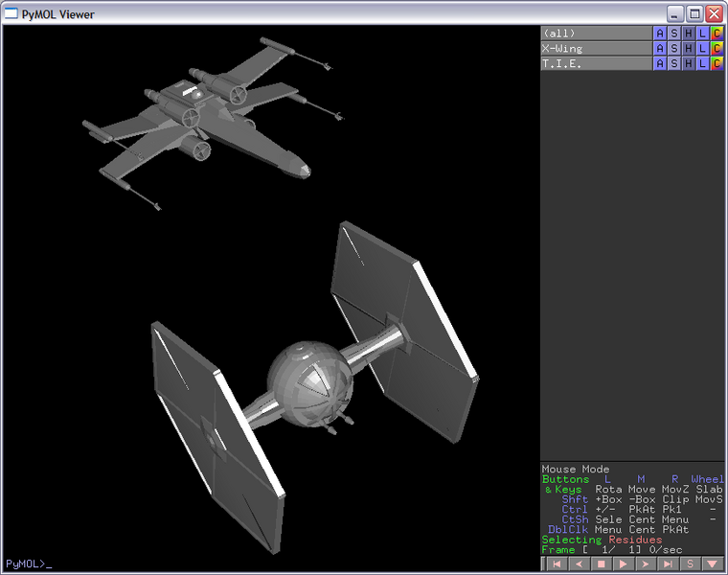This screenshot has width=728, height=575.
Task: Open the Color menu for T.I.E.
Action: [717, 64]
